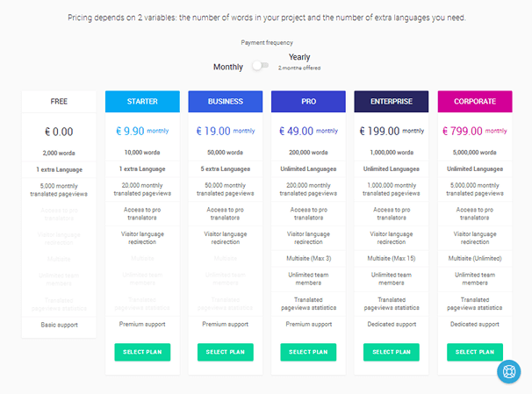The height and width of the screenshot is (394, 532).
Task: Select plan for Pro tier
Action: pos(308,352)
